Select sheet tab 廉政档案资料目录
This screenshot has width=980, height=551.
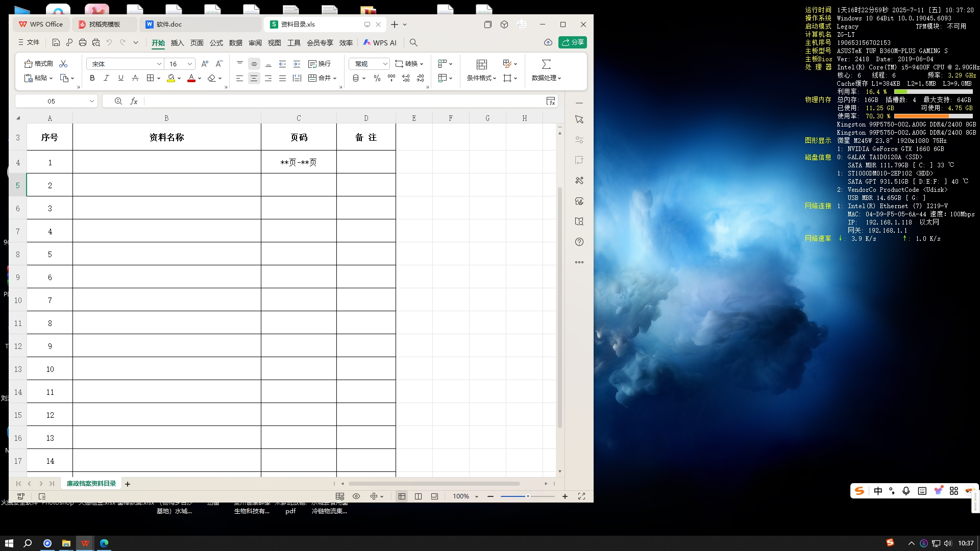point(91,484)
